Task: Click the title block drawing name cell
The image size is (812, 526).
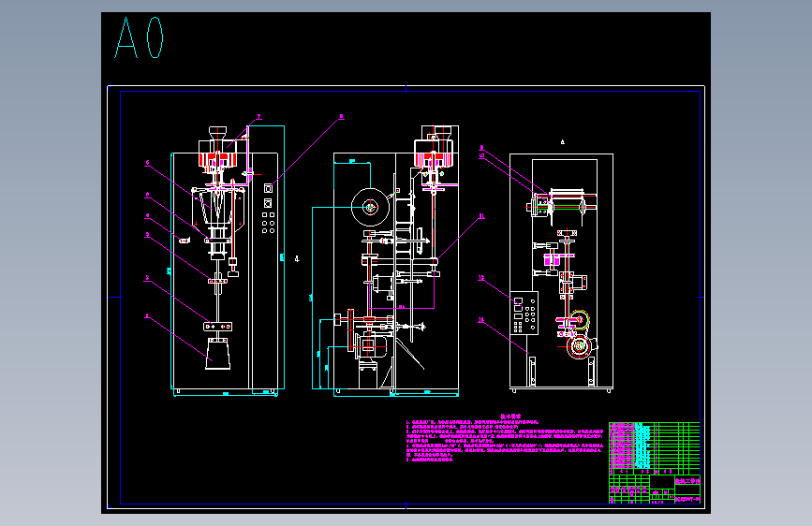Action: (687, 481)
